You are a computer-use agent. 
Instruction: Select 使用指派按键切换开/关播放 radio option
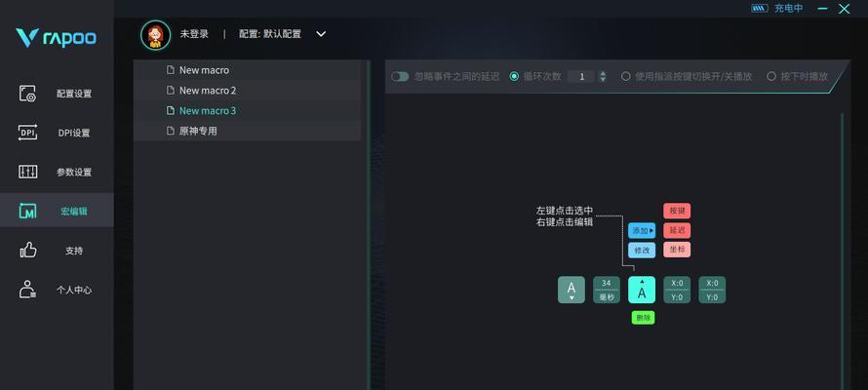[626, 76]
